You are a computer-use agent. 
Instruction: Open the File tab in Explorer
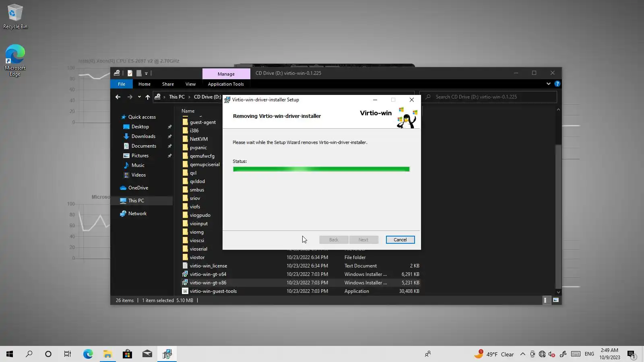point(122,84)
